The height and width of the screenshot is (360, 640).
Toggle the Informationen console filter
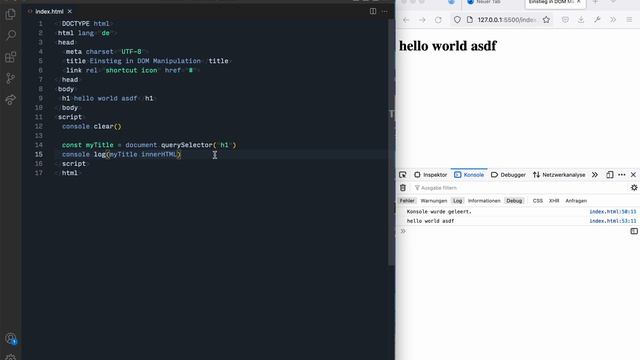coord(484,201)
